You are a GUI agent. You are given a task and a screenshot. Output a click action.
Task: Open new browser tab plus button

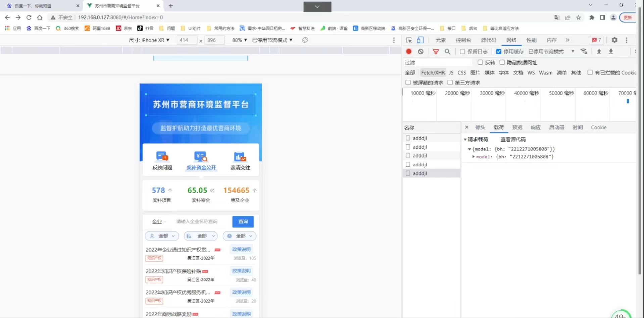170,6
